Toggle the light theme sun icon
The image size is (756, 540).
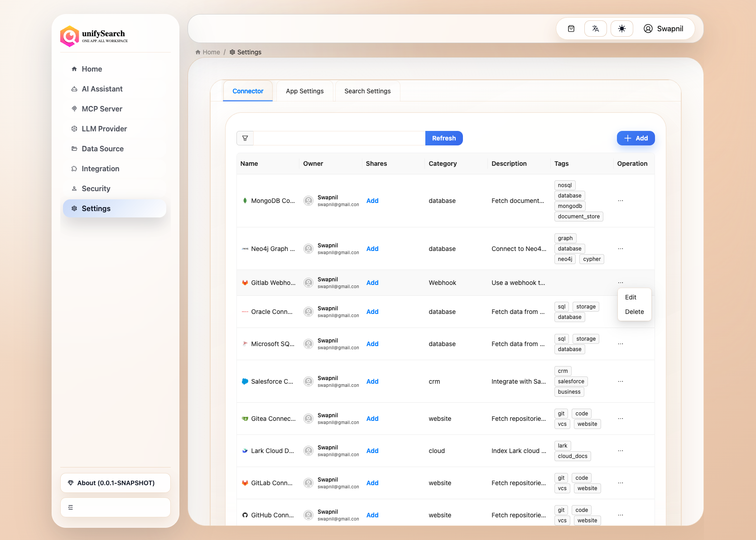click(621, 28)
